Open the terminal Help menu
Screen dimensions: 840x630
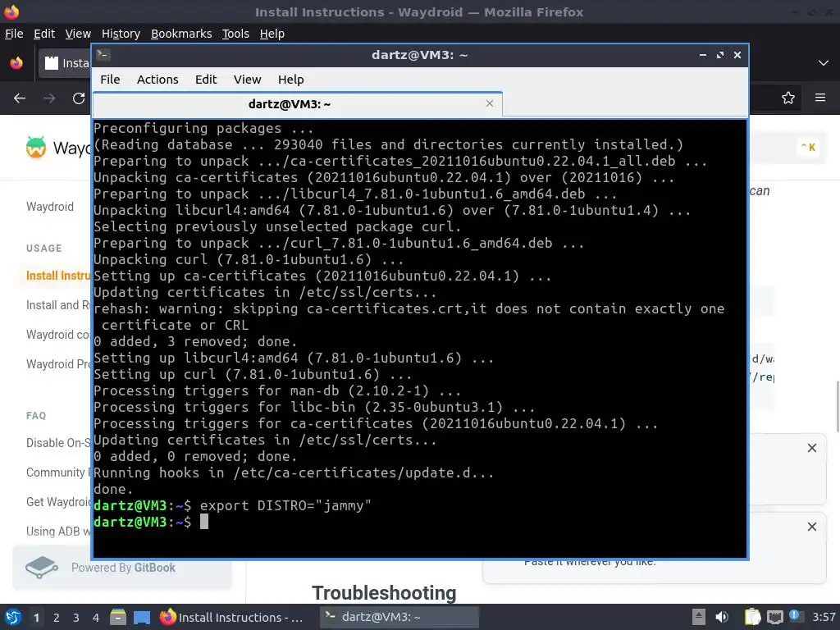point(291,80)
